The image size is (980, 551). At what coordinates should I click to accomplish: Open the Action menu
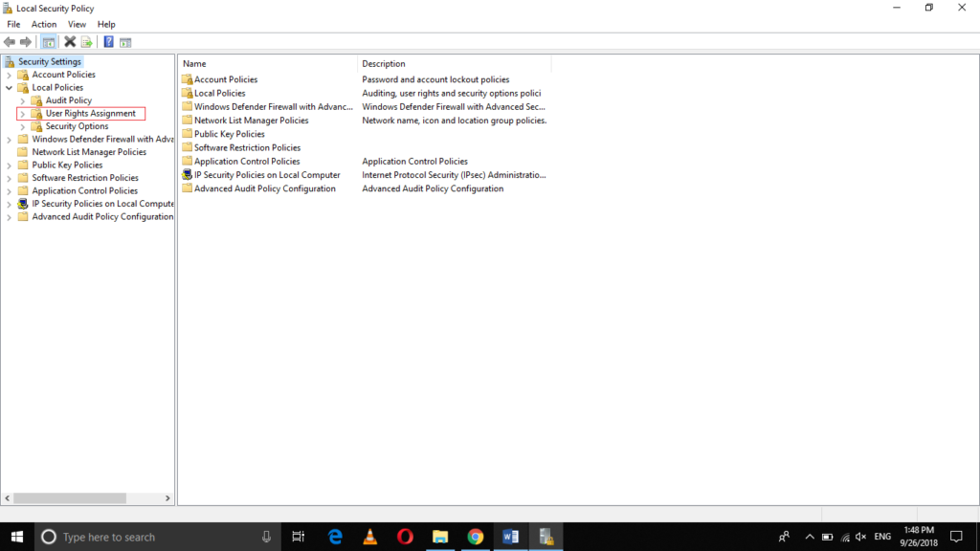[44, 24]
